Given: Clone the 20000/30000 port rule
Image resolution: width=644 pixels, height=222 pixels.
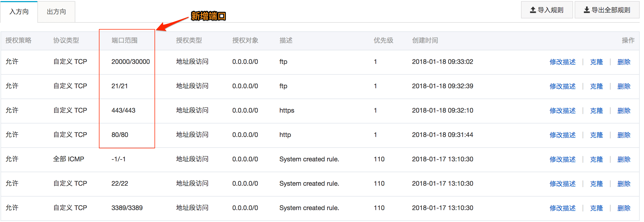Looking at the screenshot, I should (596, 62).
